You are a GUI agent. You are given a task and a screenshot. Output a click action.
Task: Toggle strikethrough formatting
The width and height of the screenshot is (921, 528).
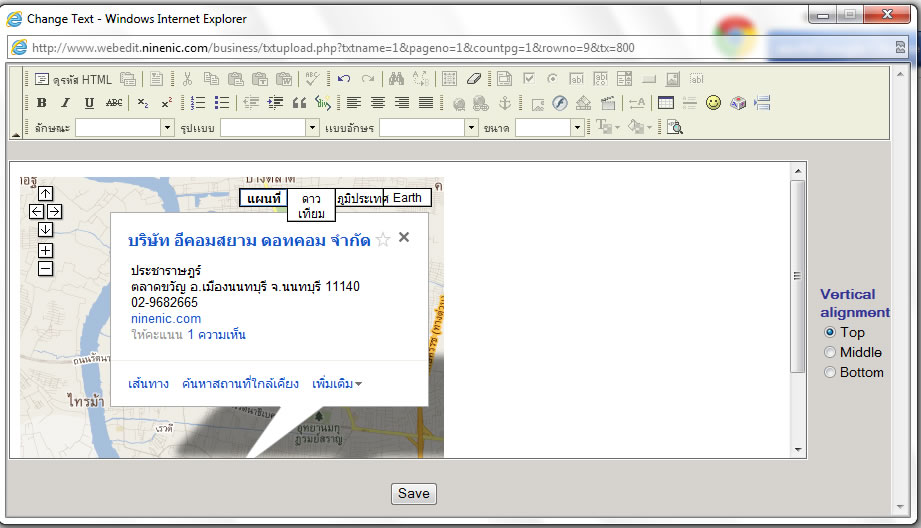tap(114, 103)
